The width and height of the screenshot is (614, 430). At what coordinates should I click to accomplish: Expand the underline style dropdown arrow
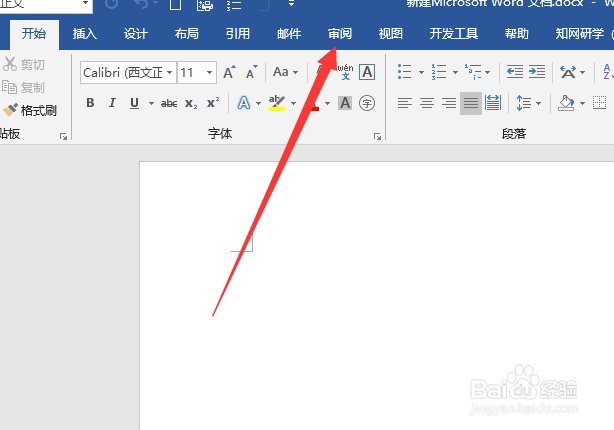click(151, 104)
